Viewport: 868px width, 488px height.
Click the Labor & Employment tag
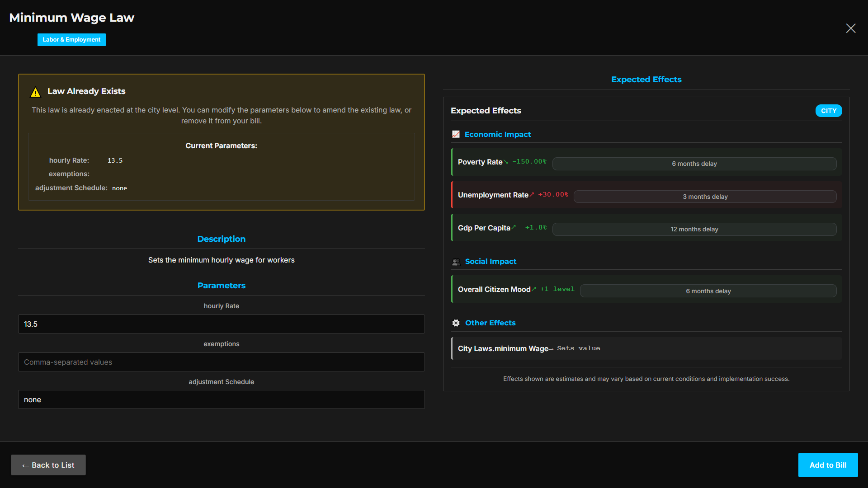[71, 40]
